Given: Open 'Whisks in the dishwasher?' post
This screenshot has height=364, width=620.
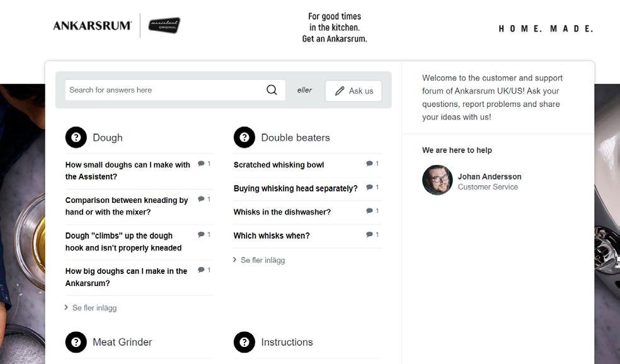Looking at the screenshot, I should (282, 212).
